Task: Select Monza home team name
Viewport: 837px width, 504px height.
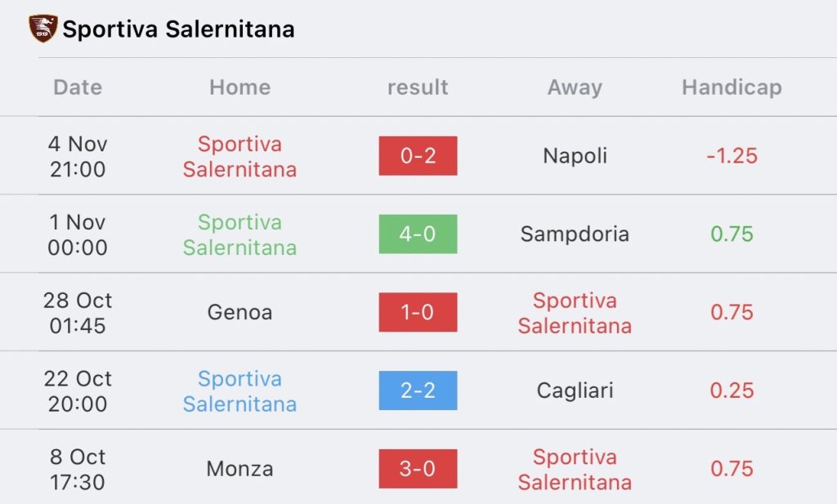Action: click(x=239, y=469)
